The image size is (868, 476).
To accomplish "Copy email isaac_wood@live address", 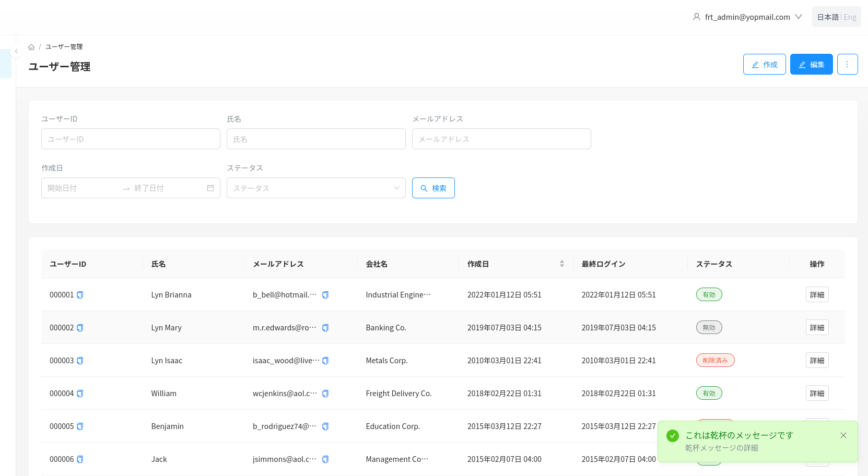I will 325,361.
